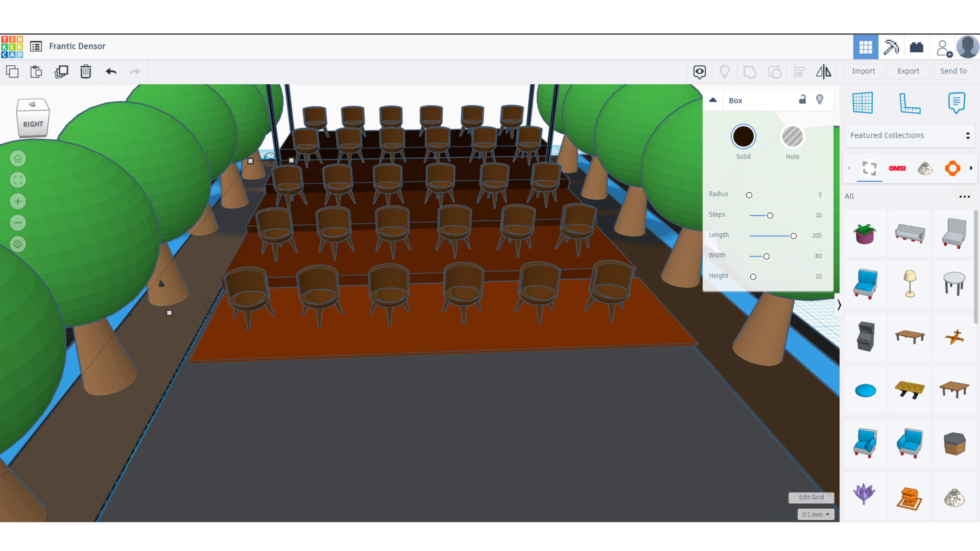Viewport: 980px width, 551px height.
Task: Click the Duplicate and repeat icon
Action: click(x=61, y=71)
